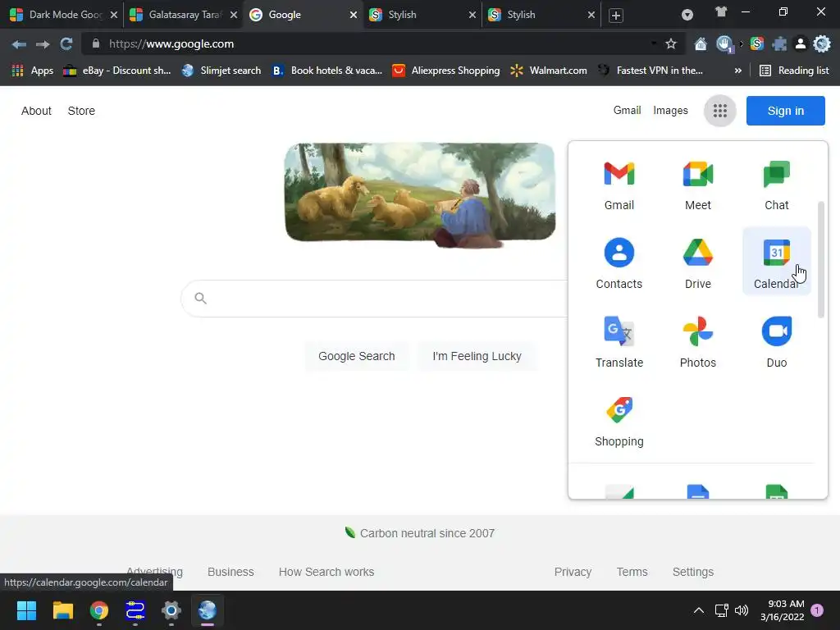Open Chat in the apps panel
This screenshot has width=840, height=630.
tap(776, 185)
